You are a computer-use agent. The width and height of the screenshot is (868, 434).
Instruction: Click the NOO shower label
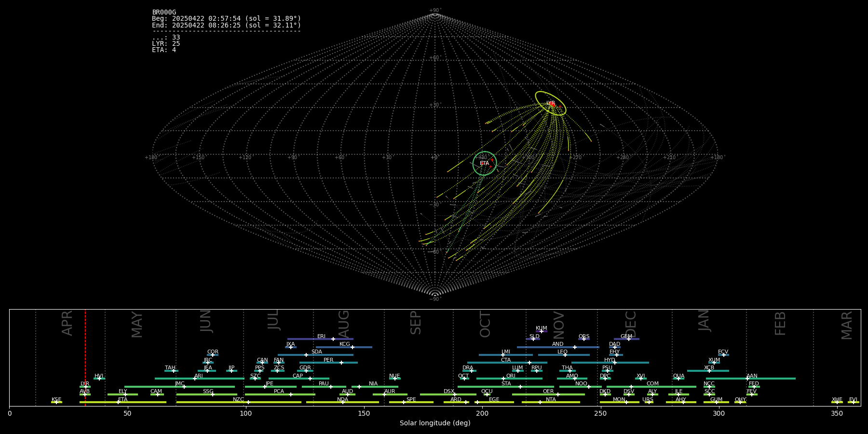[582, 384]
